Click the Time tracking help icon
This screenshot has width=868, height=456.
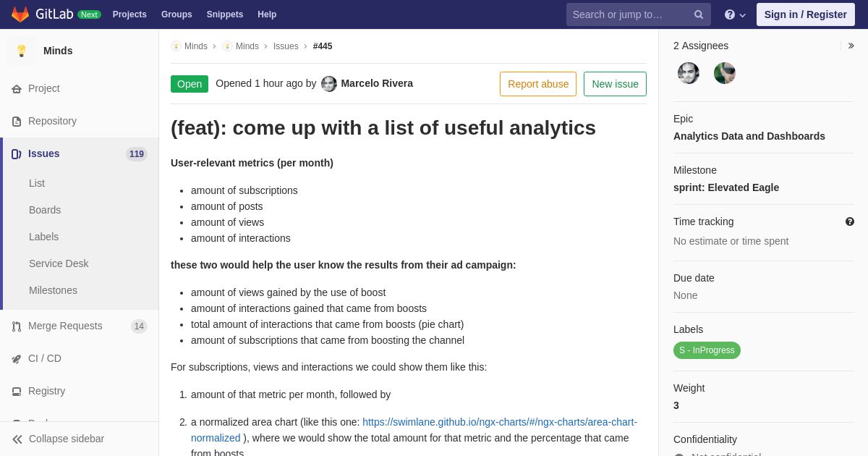click(849, 221)
